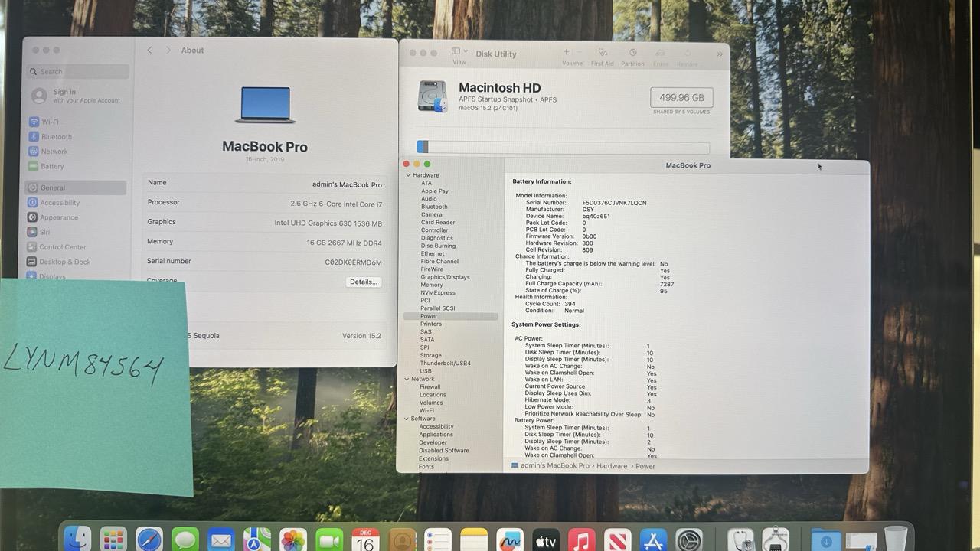Click the serial number C02DK0ERMD6M value
The width and height of the screenshot is (980, 551).
353,262
